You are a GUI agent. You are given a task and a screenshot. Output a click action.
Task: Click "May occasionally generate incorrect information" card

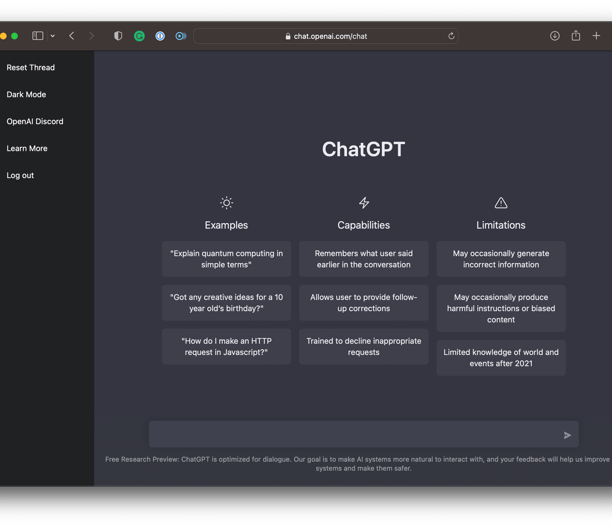[501, 259]
